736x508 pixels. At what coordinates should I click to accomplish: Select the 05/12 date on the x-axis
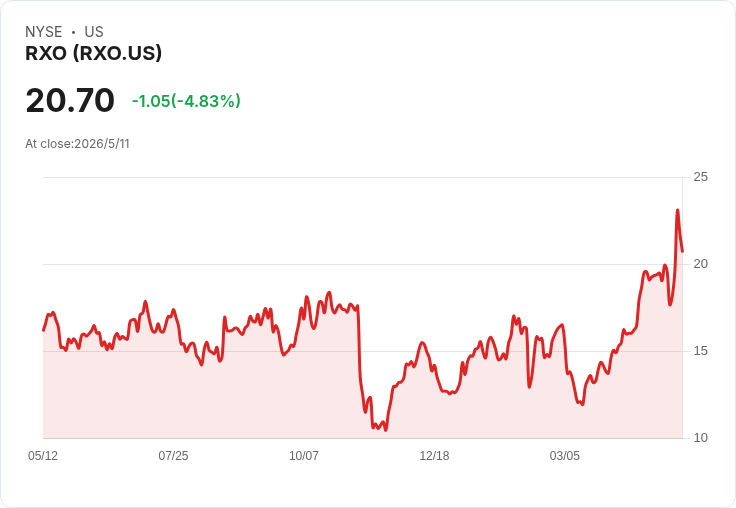(x=43, y=455)
